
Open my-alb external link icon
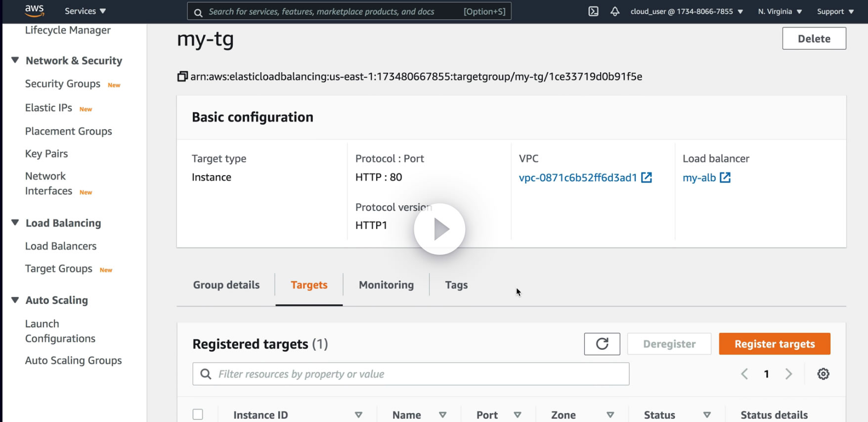[725, 178]
